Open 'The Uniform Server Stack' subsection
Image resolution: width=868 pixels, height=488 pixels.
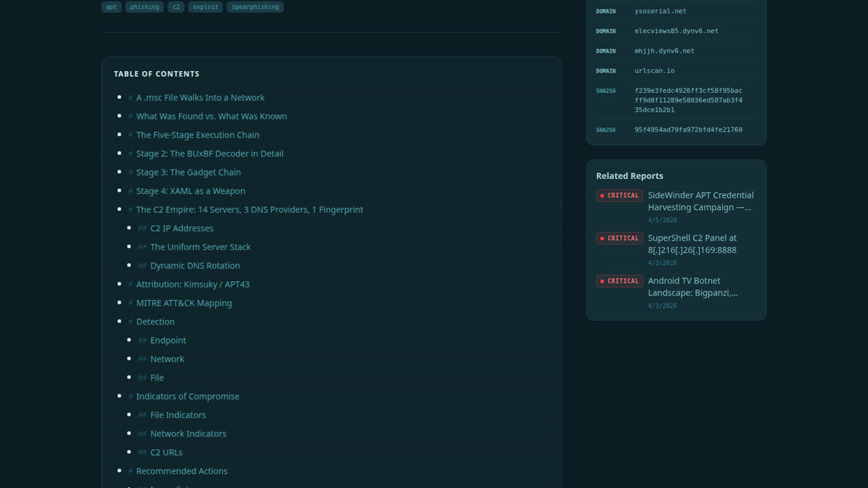pyautogui.click(x=201, y=247)
